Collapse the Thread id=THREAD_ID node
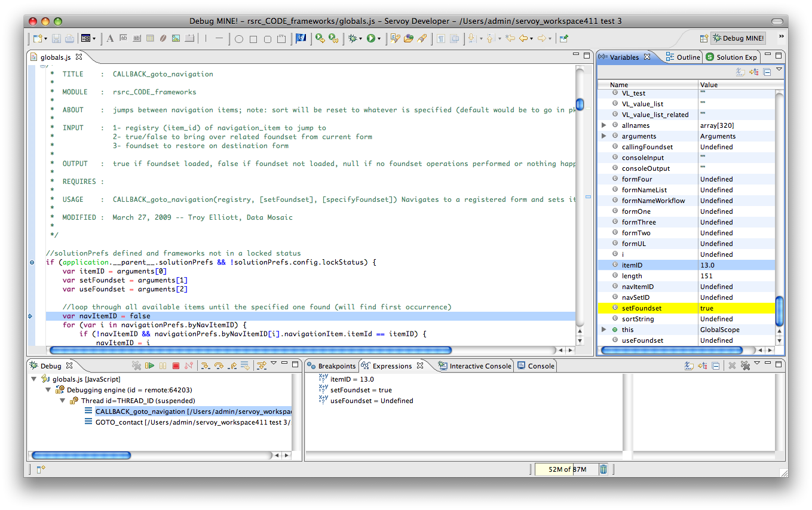 63,401
